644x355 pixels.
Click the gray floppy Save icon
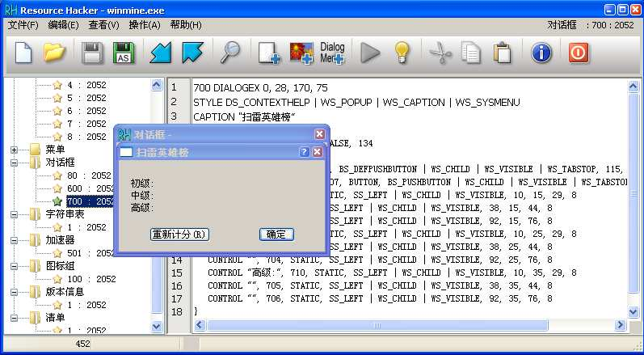[x=92, y=53]
